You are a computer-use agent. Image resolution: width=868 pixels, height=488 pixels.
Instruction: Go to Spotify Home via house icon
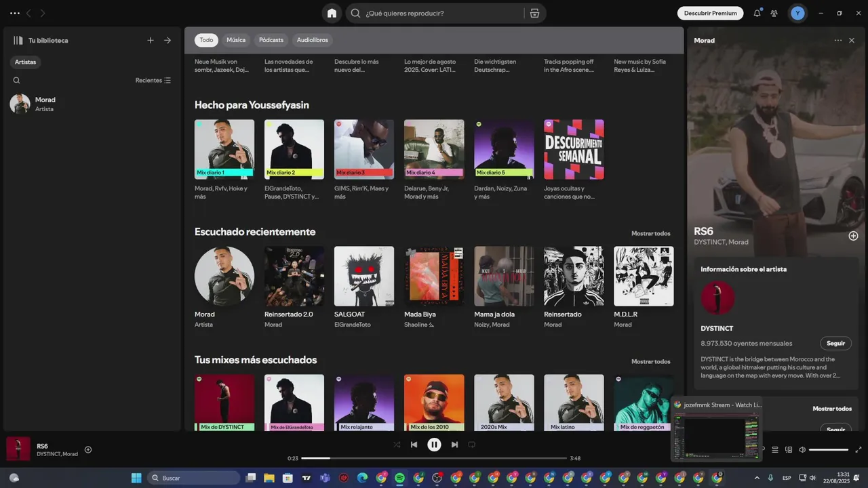click(332, 13)
